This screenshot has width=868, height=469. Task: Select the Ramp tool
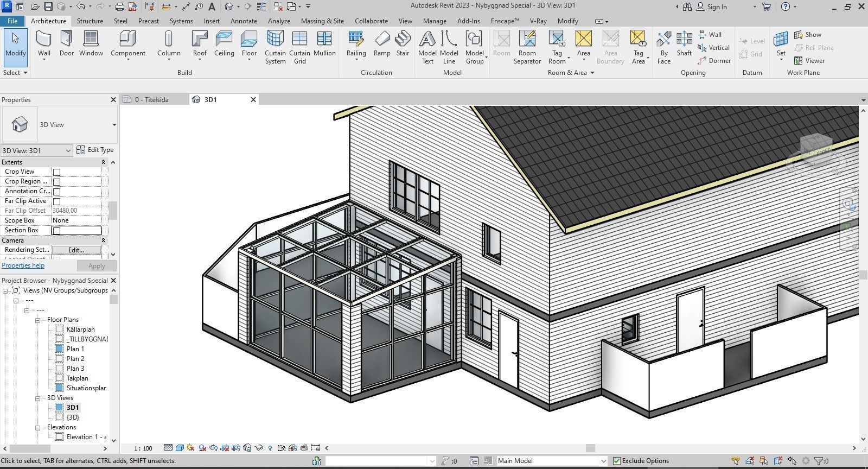tap(382, 43)
